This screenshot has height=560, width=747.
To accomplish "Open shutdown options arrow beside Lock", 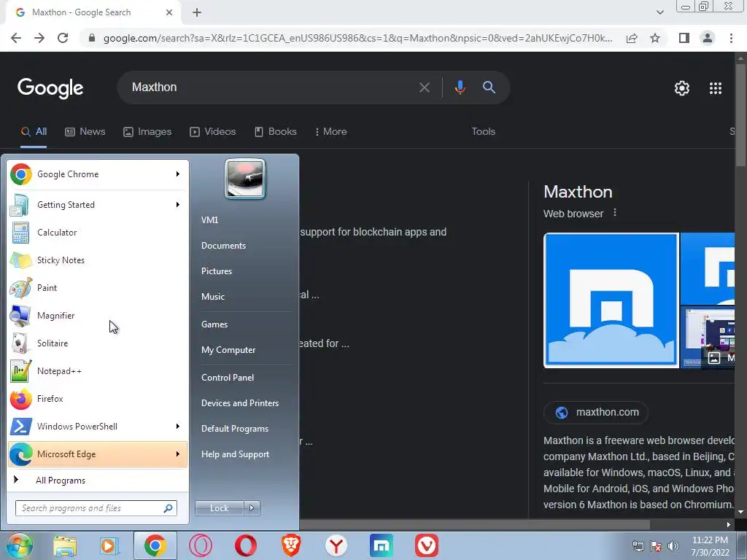I will pyautogui.click(x=252, y=508).
